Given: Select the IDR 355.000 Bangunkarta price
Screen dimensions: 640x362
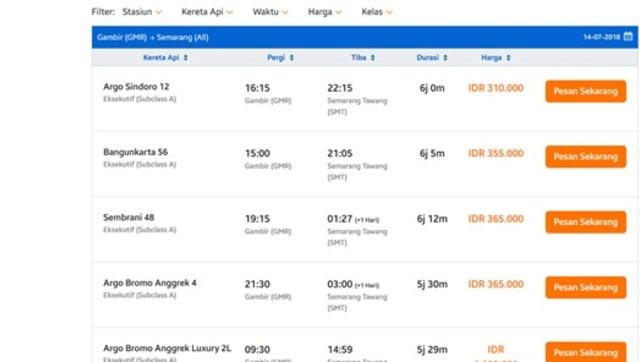Looking at the screenshot, I should [x=496, y=153].
